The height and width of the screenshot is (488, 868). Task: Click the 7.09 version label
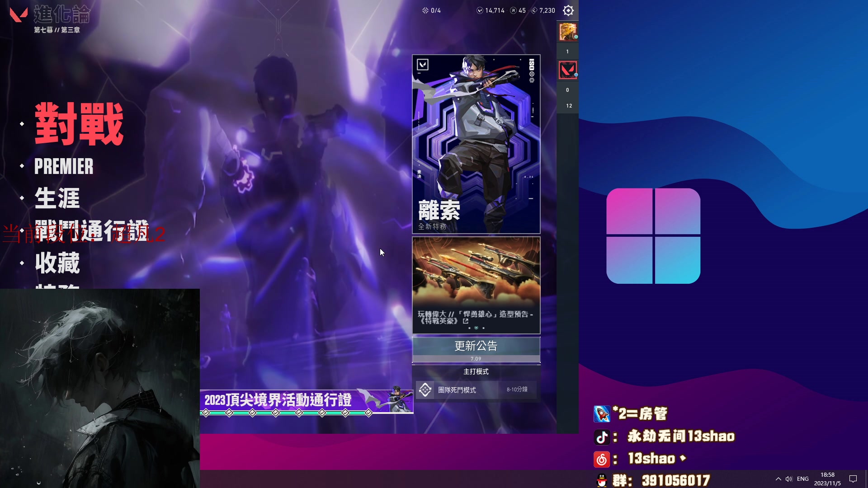coord(476,359)
